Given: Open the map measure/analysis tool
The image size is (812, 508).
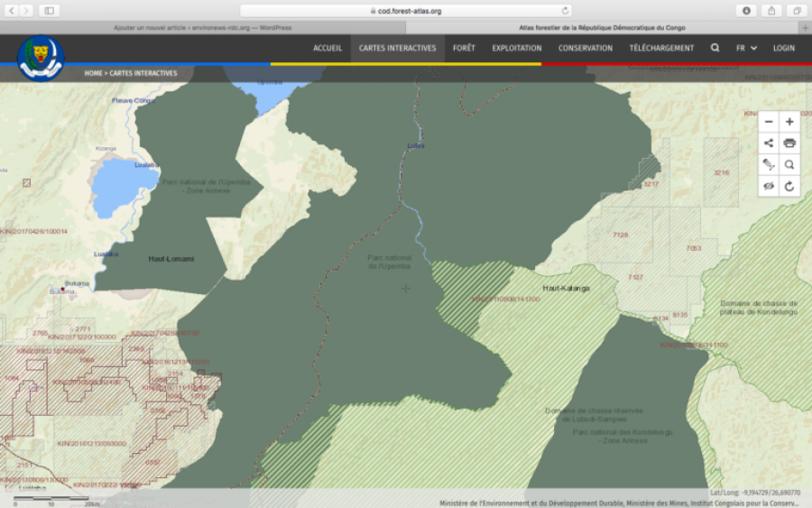Looking at the screenshot, I should 769,164.
